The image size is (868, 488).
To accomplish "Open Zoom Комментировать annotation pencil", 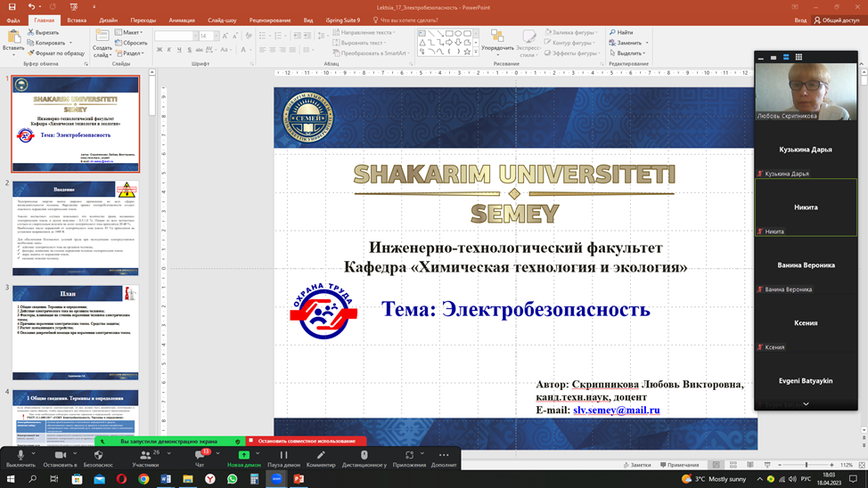I will pos(321,458).
